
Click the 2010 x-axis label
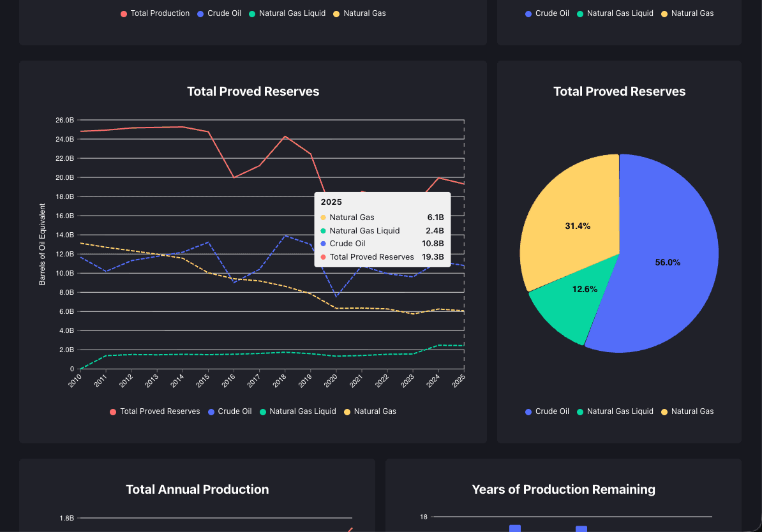(x=75, y=381)
